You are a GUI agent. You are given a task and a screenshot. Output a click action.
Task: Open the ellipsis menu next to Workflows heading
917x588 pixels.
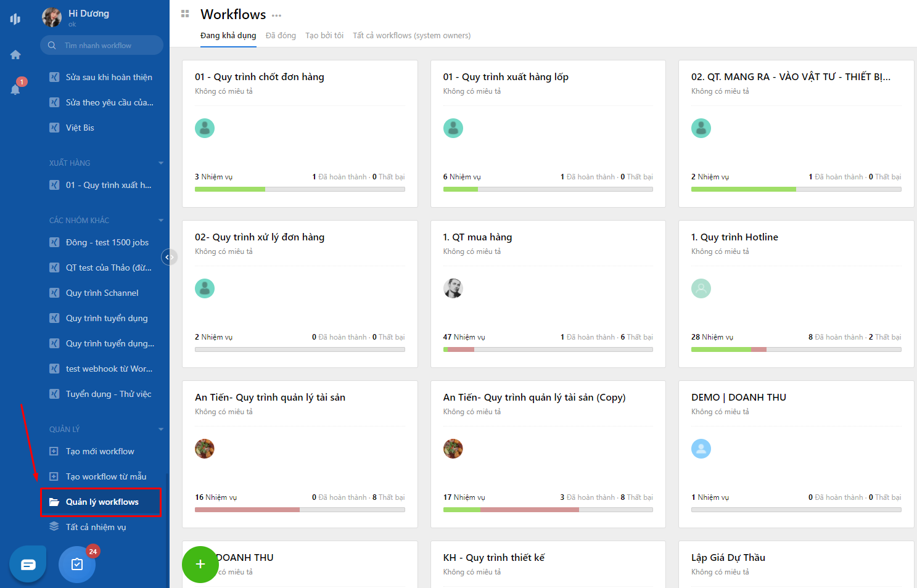click(x=276, y=15)
